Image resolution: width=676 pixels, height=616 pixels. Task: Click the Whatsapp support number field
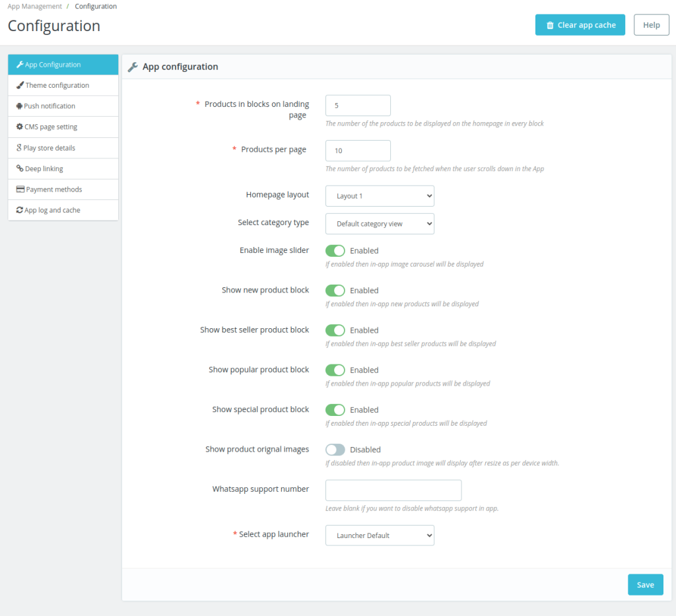click(393, 490)
